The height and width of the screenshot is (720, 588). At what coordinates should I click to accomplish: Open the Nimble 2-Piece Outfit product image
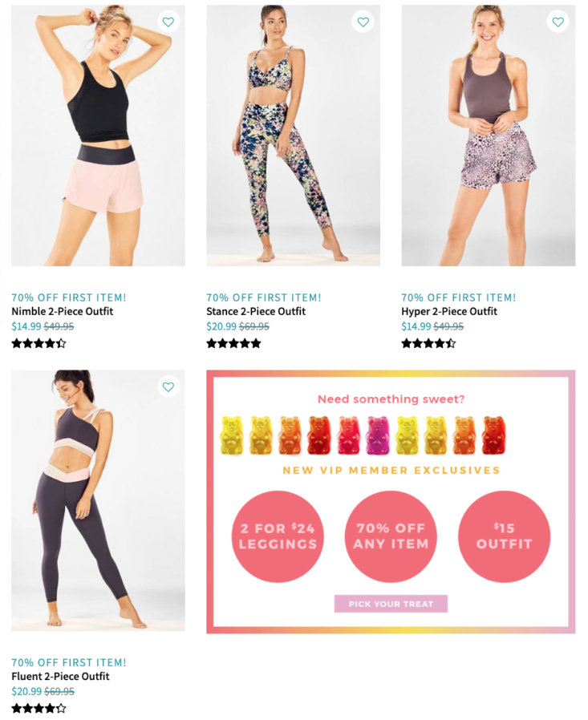click(x=99, y=136)
